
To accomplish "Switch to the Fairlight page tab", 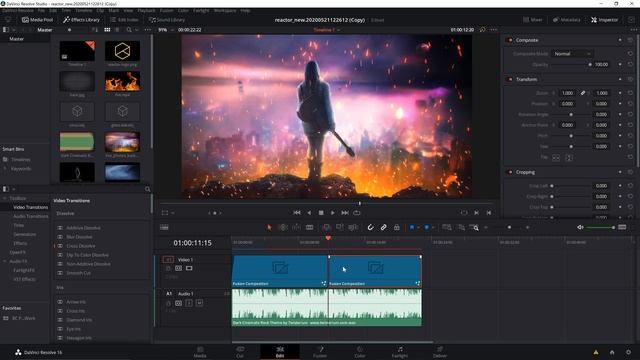I will coord(400,352).
